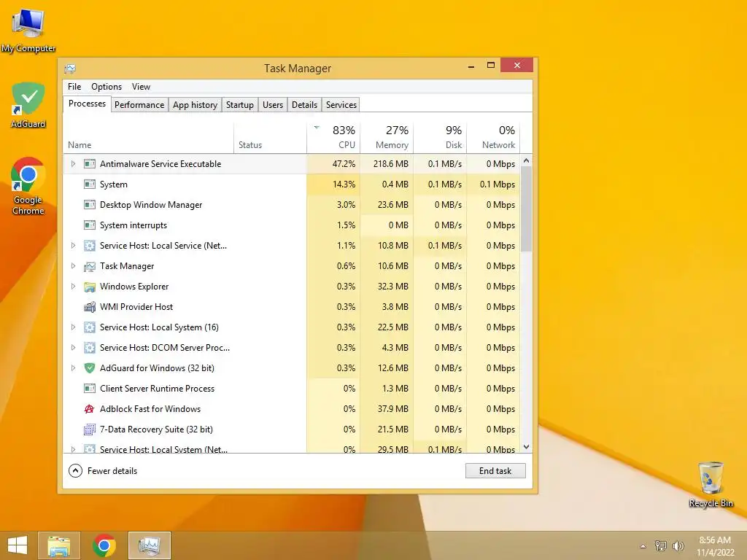Expand Service Host: DCOM Server Proc... group
Image resolution: width=747 pixels, height=560 pixels.
tap(74, 348)
